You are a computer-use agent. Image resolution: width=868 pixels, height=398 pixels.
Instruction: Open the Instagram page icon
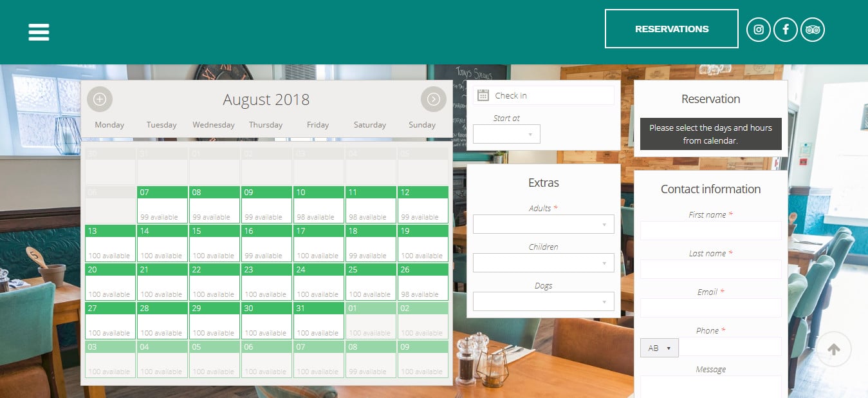[759, 30]
